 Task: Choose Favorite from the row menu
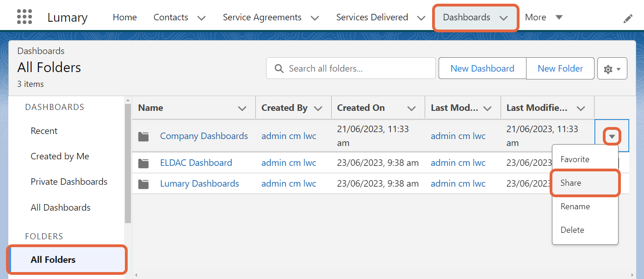pos(585,159)
